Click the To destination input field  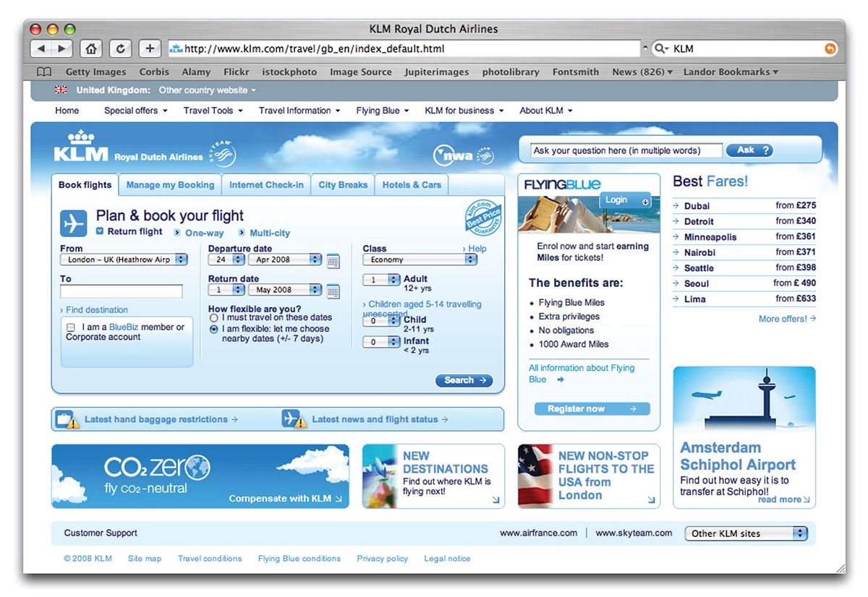tap(122, 291)
